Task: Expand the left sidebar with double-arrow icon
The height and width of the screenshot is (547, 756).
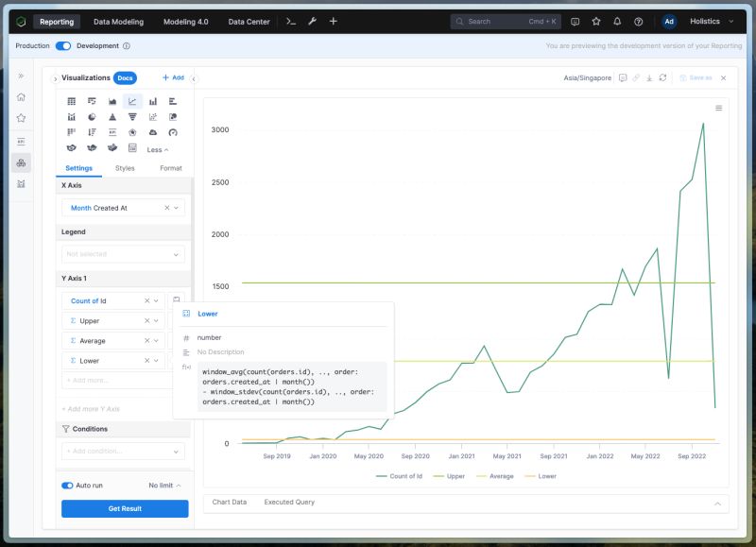Action: click(x=21, y=76)
